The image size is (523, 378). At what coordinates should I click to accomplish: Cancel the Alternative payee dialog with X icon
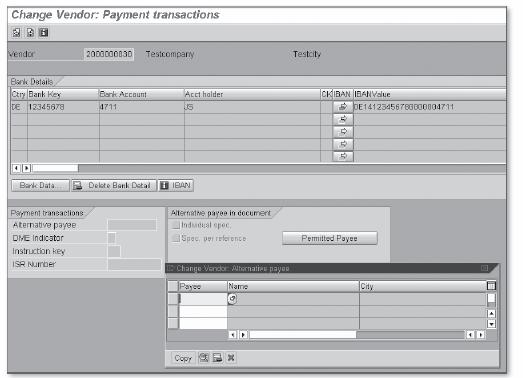231,358
